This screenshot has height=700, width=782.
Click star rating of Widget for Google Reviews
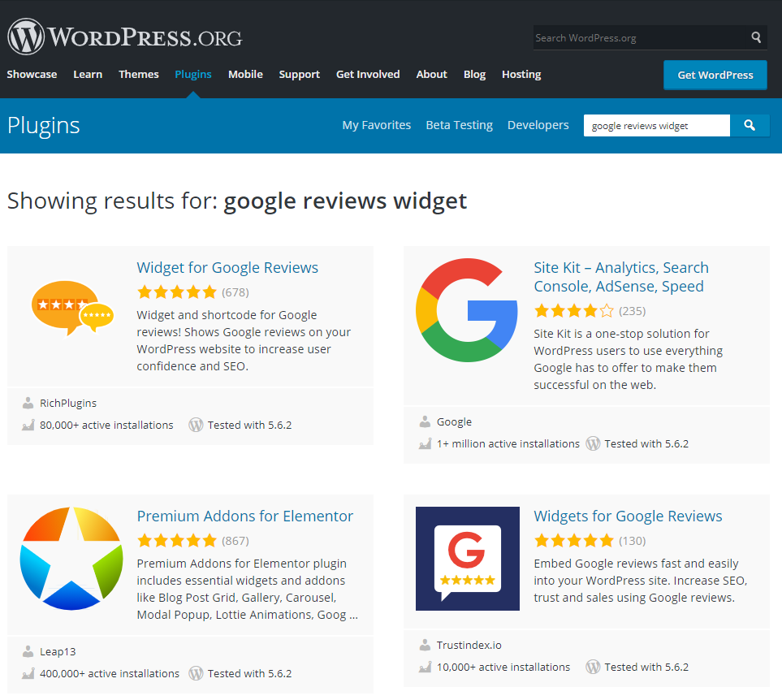click(177, 292)
